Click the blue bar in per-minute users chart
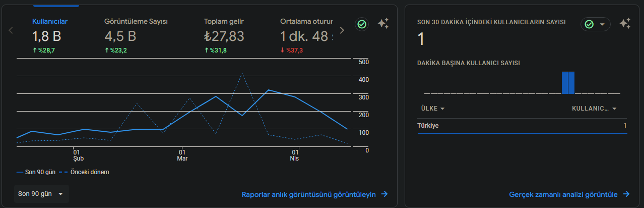 point(568,83)
